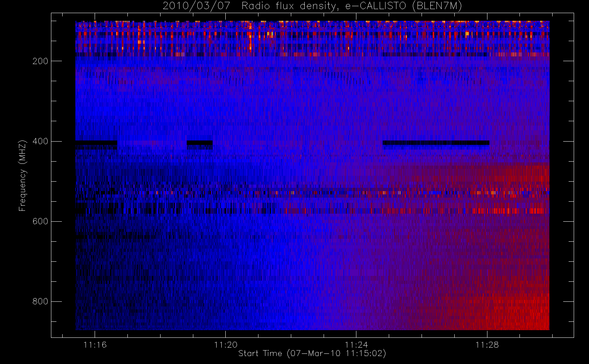Click the 11:16 time tick label

point(95,344)
